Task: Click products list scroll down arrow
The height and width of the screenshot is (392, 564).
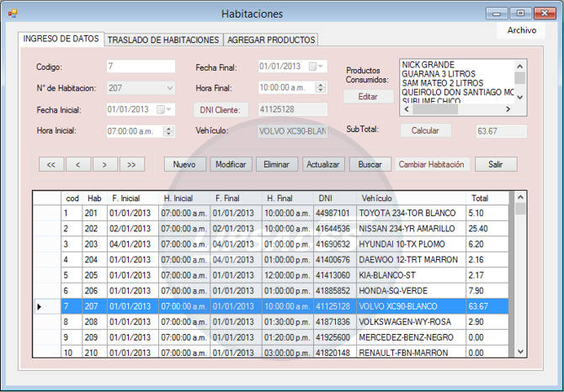Action: pyautogui.click(x=520, y=97)
